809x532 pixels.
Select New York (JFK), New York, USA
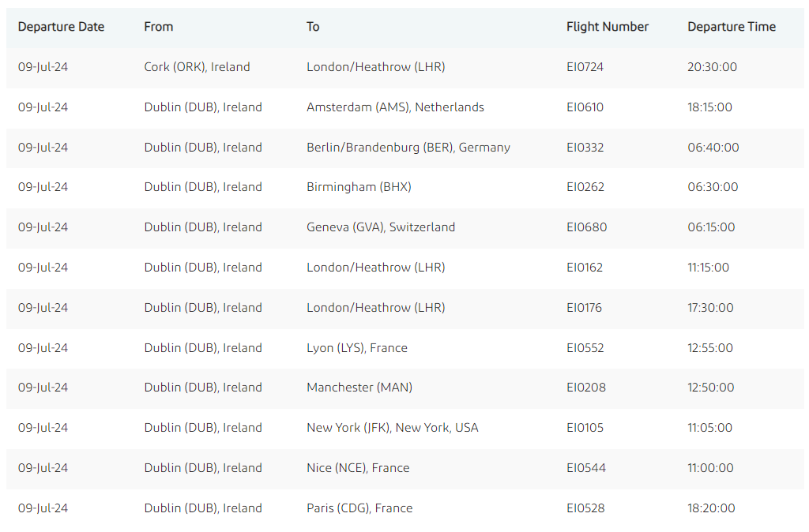pos(392,428)
